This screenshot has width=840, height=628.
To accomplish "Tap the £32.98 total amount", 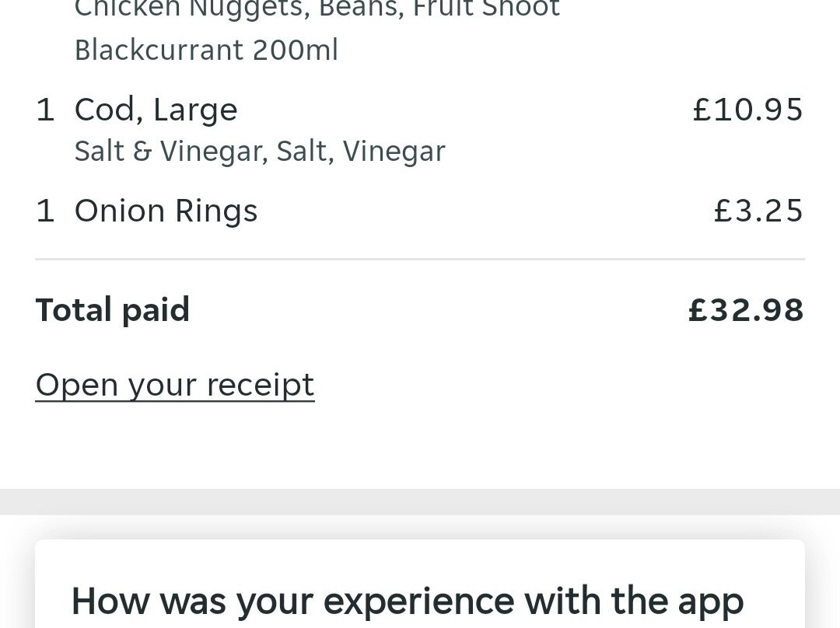I will pyautogui.click(x=746, y=310).
